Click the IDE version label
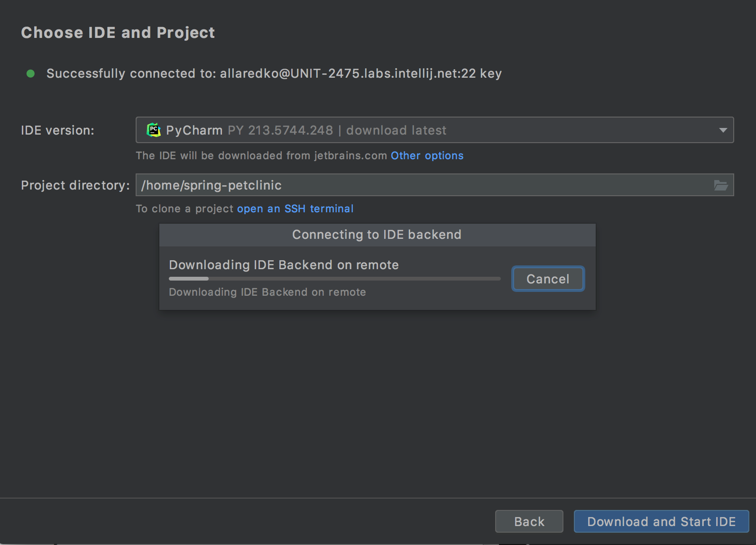Image resolution: width=756 pixels, height=545 pixels. click(x=57, y=130)
